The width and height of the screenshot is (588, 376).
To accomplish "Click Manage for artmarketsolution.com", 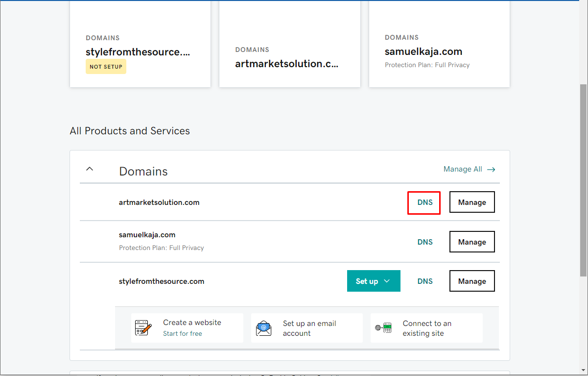I will pyautogui.click(x=472, y=202).
